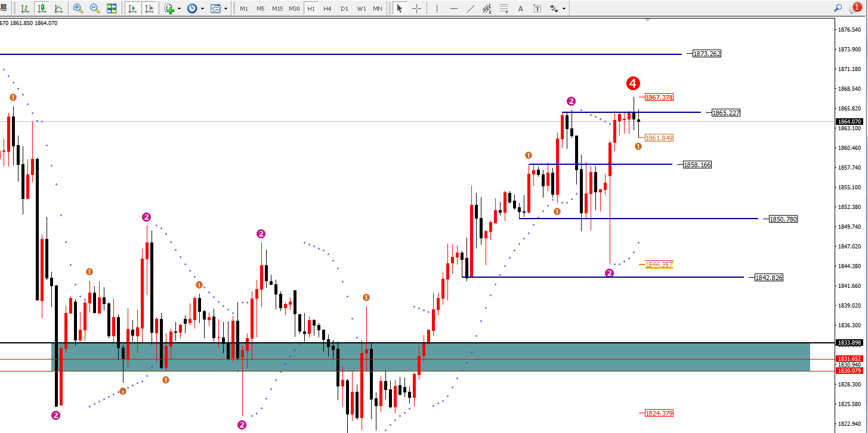Select the equidistant channel tool
The width and height of the screenshot is (868, 433).
tap(487, 8)
